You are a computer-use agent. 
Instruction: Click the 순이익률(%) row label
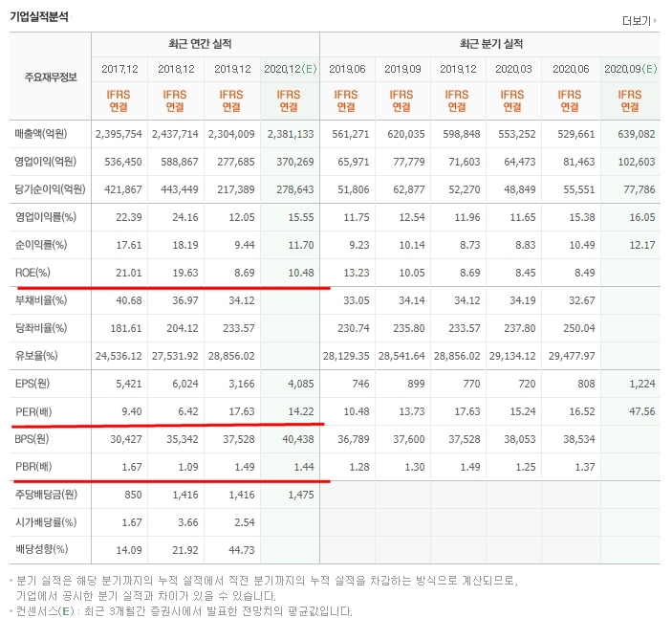(41, 245)
